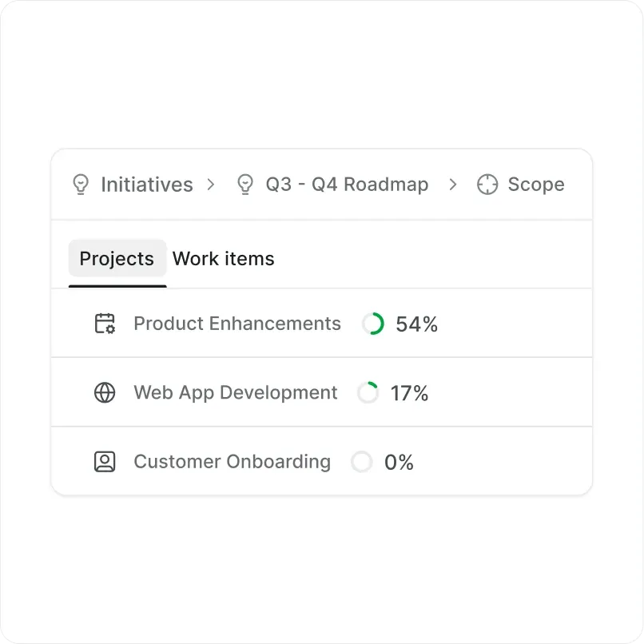Image resolution: width=644 pixels, height=644 pixels.
Task: Select the Web App Development globe icon
Action: pos(105,392)
